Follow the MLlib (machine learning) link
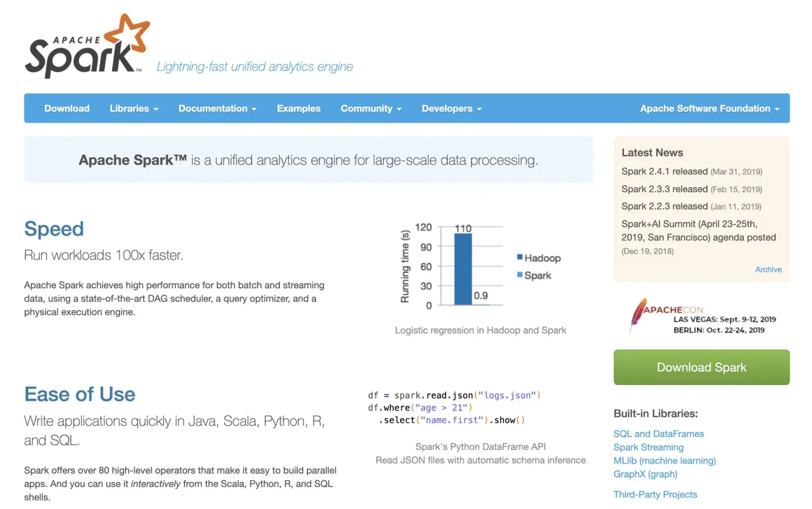The width and height of the screenshot is (812, 509). pyautogui.click(x=665, y=460)
